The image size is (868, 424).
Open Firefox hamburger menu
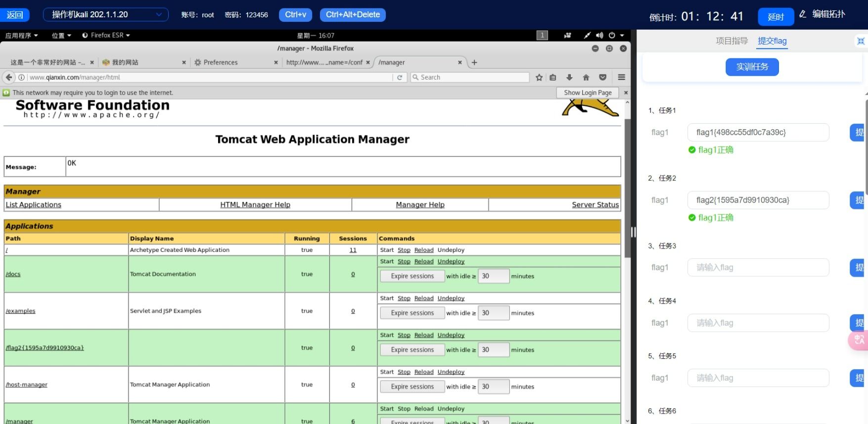(622, 77)
